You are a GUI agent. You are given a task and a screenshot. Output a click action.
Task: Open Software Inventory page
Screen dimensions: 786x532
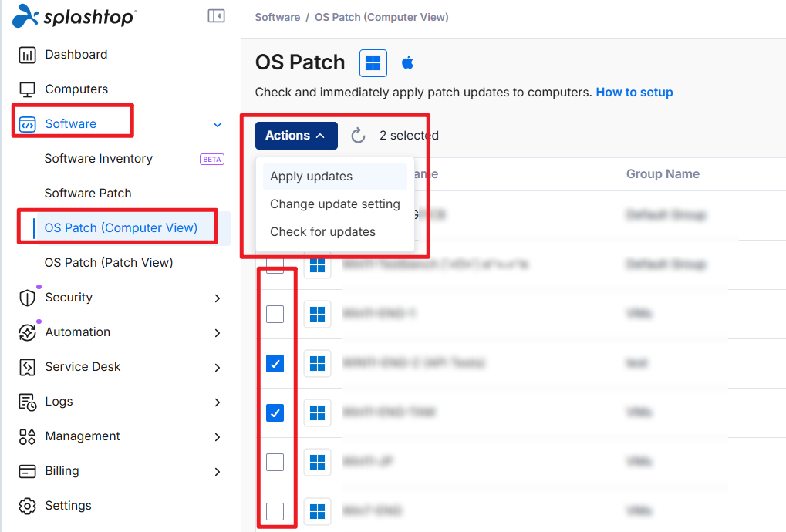click(98, 159)
